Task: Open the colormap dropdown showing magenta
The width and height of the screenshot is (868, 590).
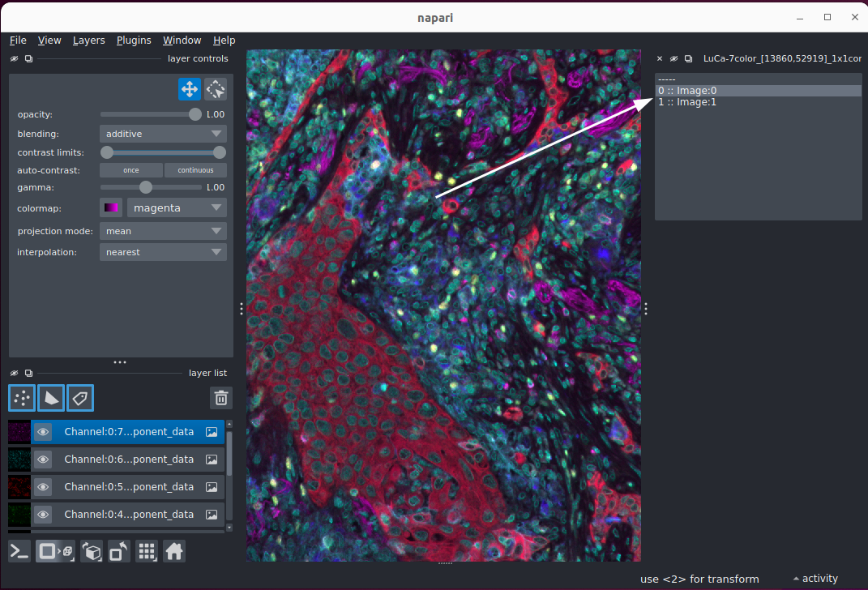Action: tap(176, 207)
